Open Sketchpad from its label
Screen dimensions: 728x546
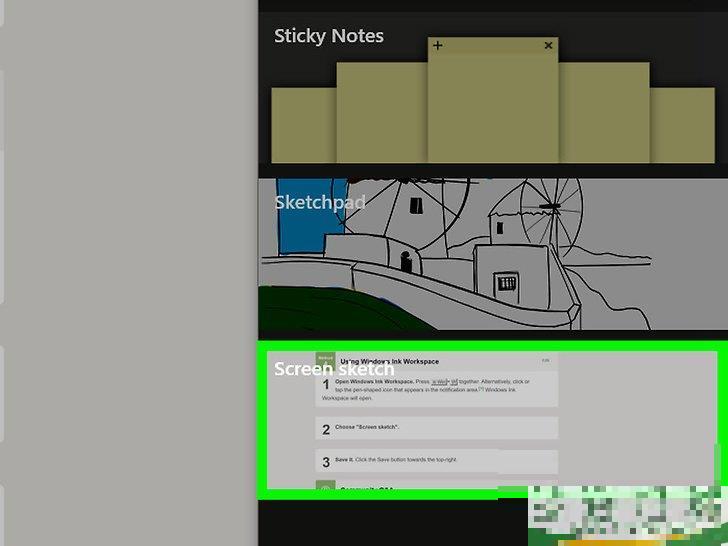(320, 202)
